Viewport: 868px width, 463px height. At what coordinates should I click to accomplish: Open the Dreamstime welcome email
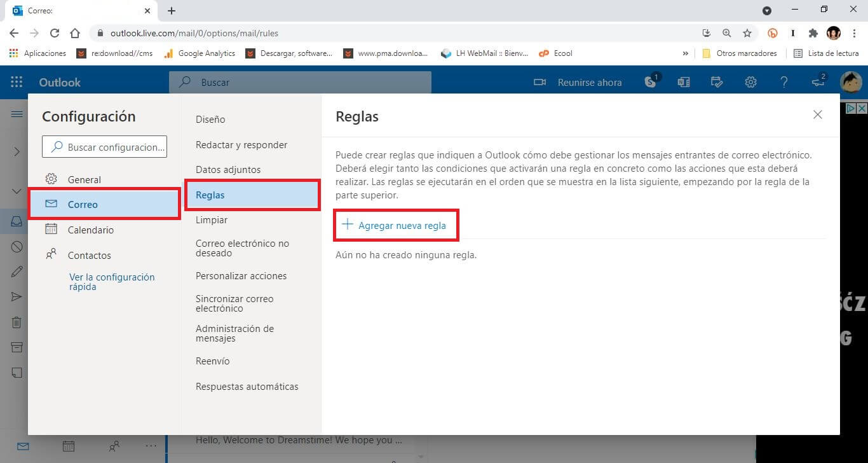click(x=299, y=439)
